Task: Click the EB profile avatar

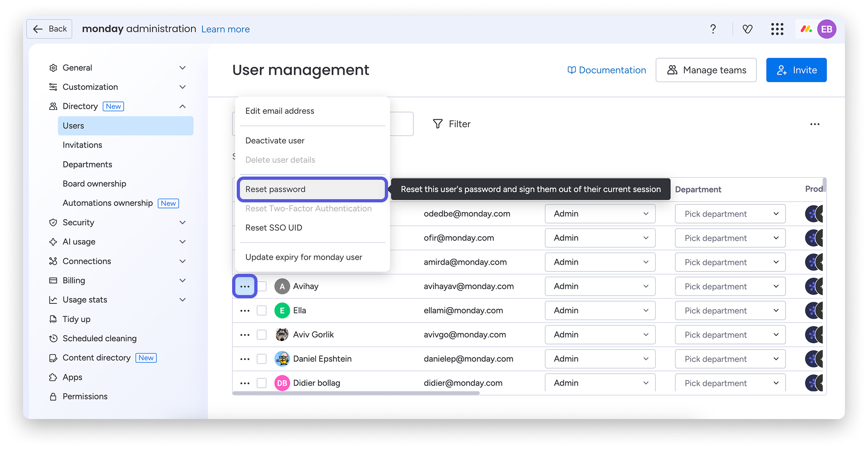Action: pos(826,29)
